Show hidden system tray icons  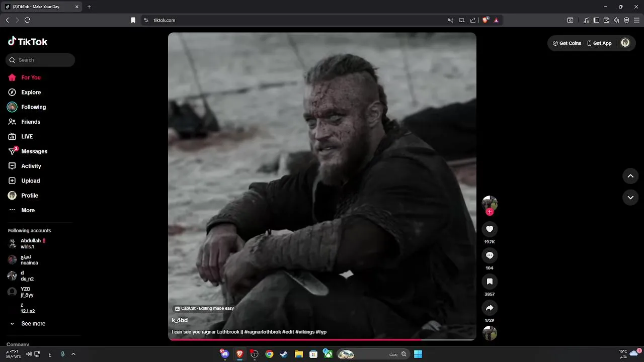73,354
